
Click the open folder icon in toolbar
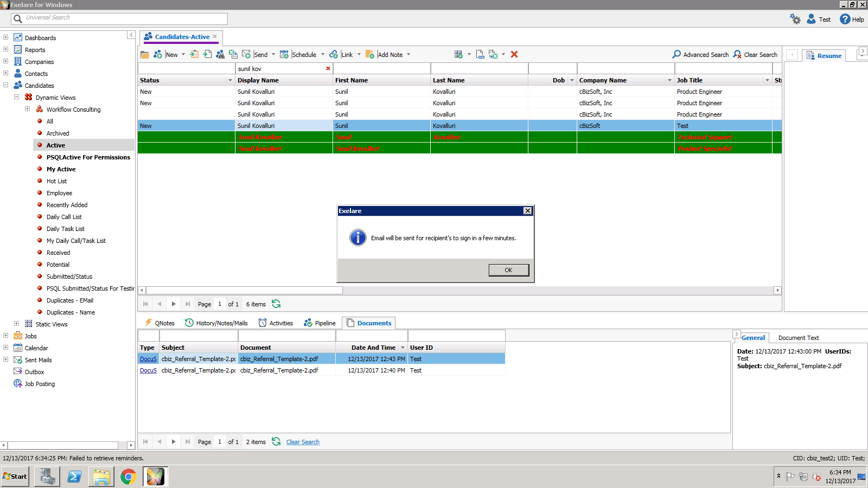tap(145, 55)
